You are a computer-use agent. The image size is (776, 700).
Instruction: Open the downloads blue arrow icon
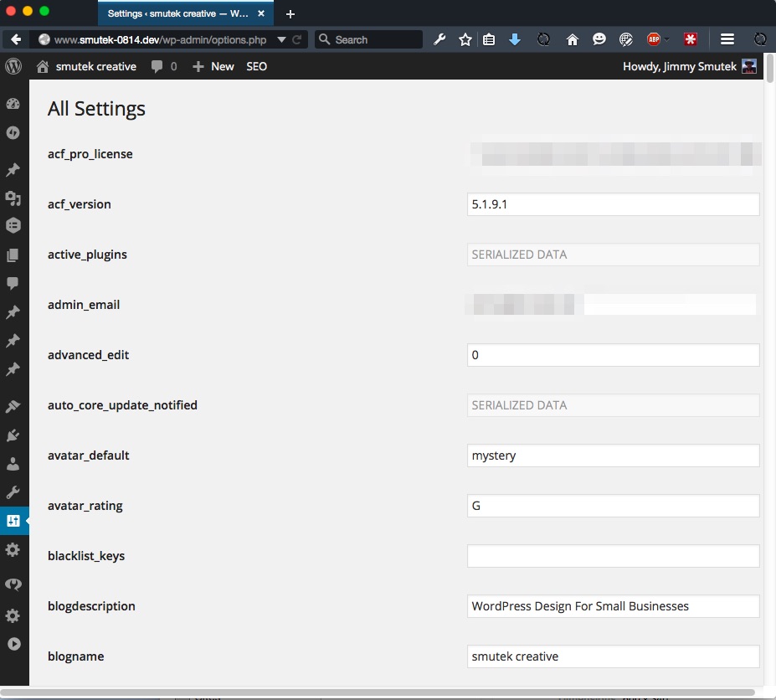515,39
